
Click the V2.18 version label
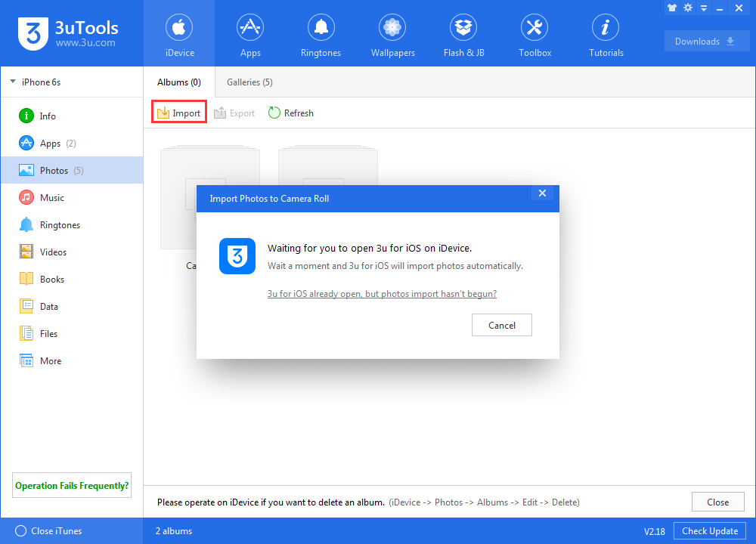pos(654,531)
